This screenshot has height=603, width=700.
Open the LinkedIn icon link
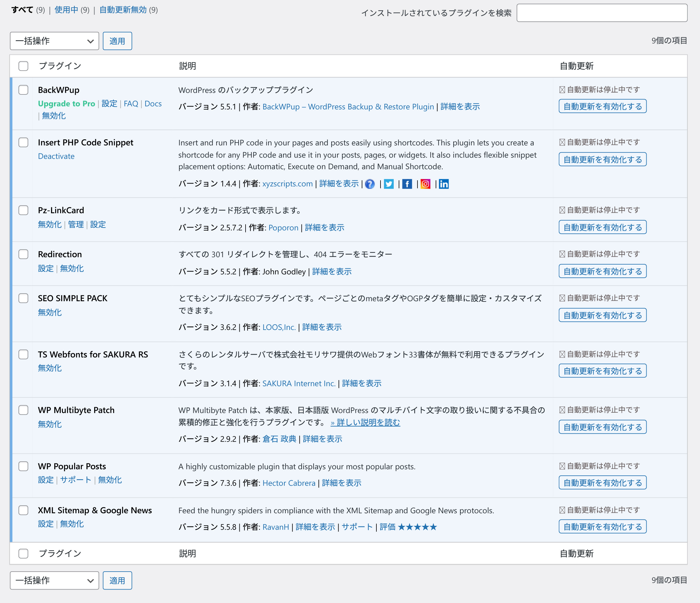tap(444, 184)
